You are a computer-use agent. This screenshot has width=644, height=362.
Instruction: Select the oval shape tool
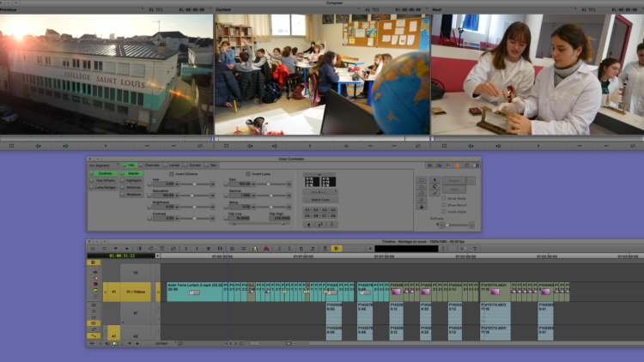click(x=422, y=186)
